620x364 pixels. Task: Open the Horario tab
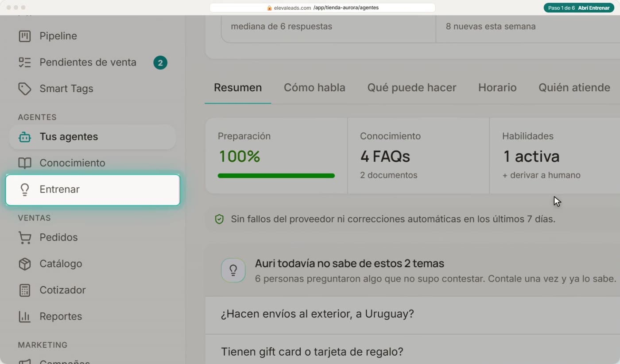coord(497,88)
